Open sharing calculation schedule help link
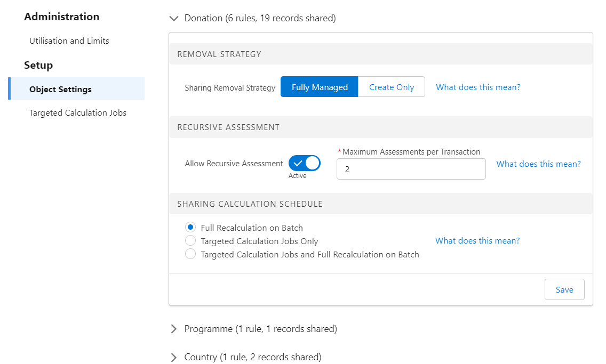This screenshot has width=606, height=364. (x=477, y=240)
